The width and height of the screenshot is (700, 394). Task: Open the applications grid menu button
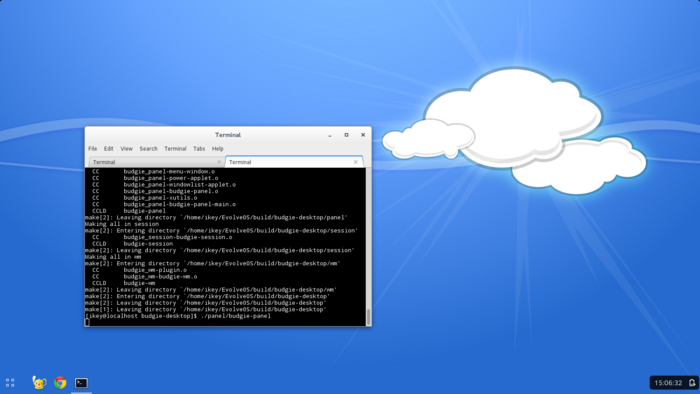[10, 382]
